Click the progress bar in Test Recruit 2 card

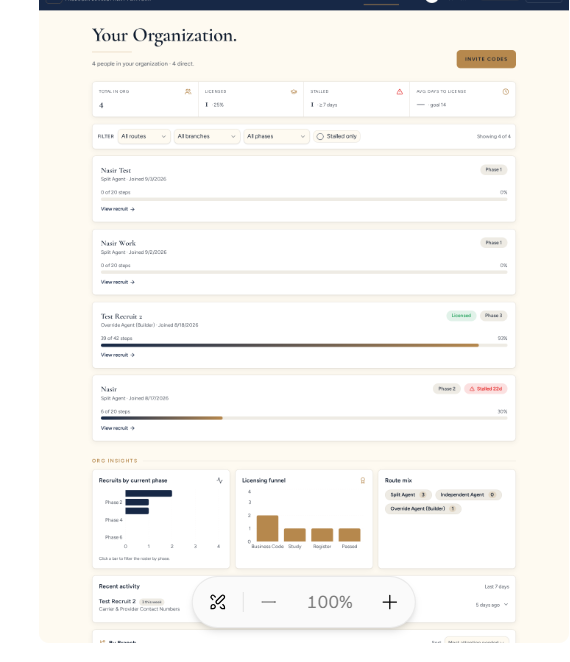point(304,345)
